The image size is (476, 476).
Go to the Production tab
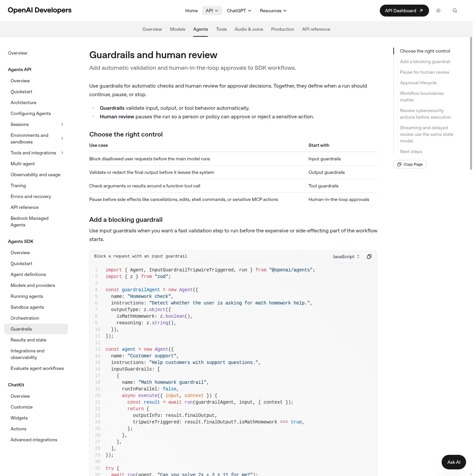click(283, 29)
